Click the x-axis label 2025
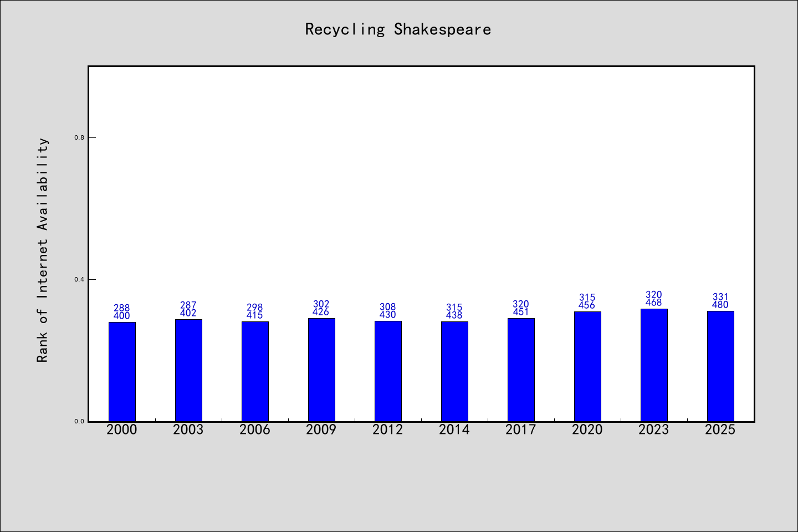 tap(720, 429)
